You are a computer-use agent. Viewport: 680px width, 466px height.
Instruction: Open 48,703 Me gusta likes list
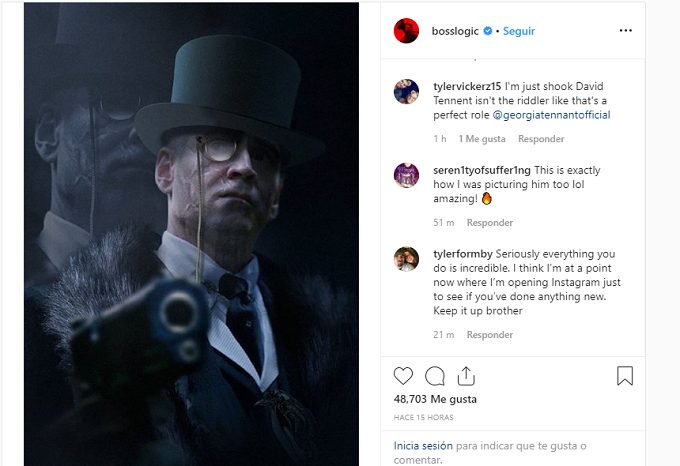[x=435, y=399]
